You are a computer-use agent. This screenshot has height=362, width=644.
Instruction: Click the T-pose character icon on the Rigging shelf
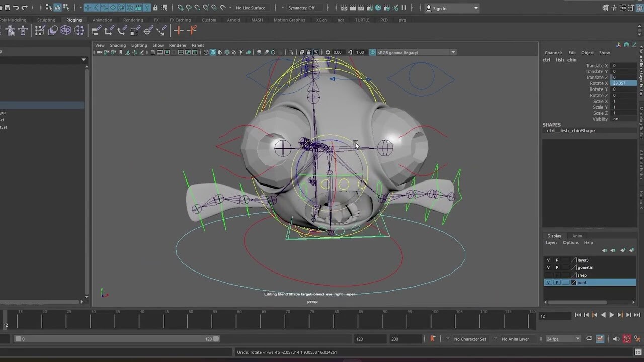[23, 31]
